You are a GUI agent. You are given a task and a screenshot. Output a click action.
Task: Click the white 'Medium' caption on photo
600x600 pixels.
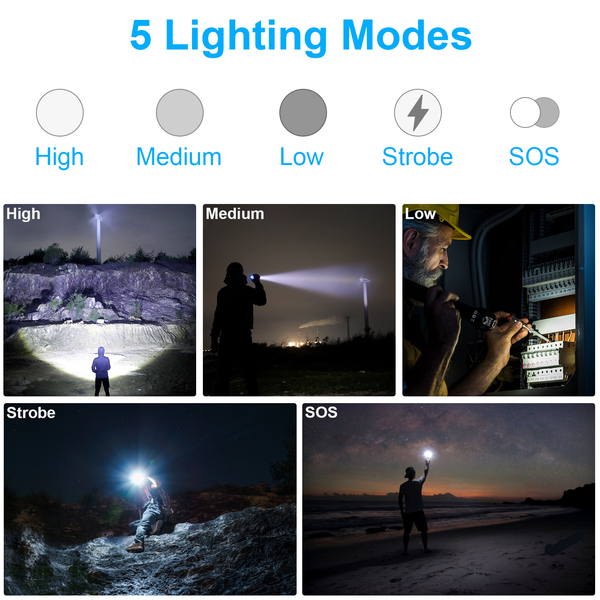(235, 214)
